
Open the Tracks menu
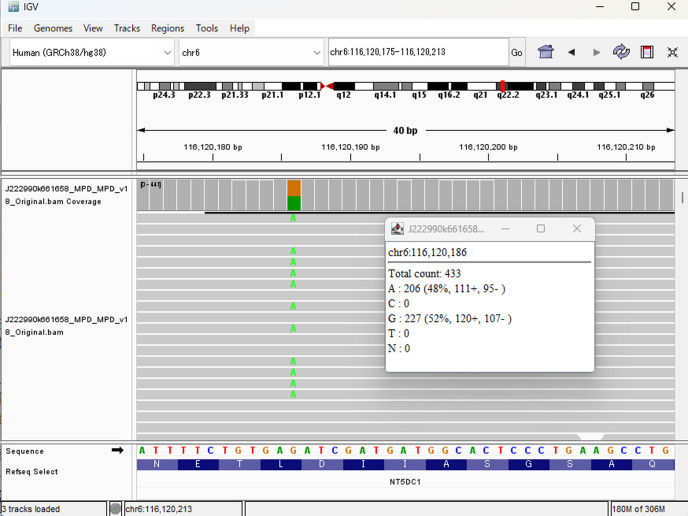pos(127,28)
